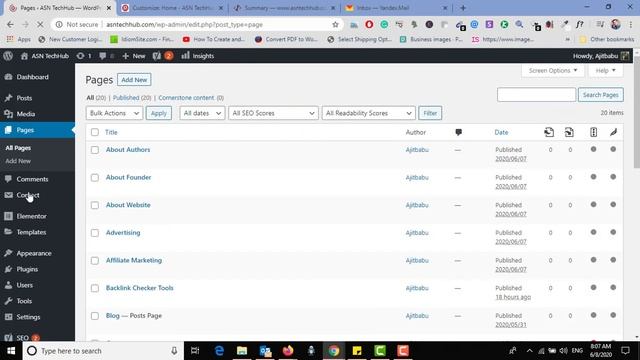Check the About Website page checkbox

(95, 205)
